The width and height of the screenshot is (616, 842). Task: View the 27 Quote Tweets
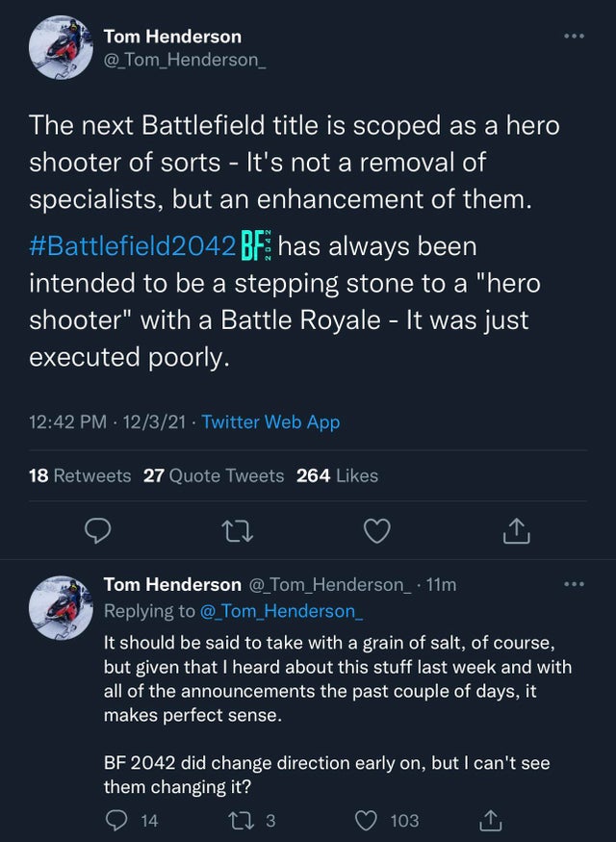point(213,475)
